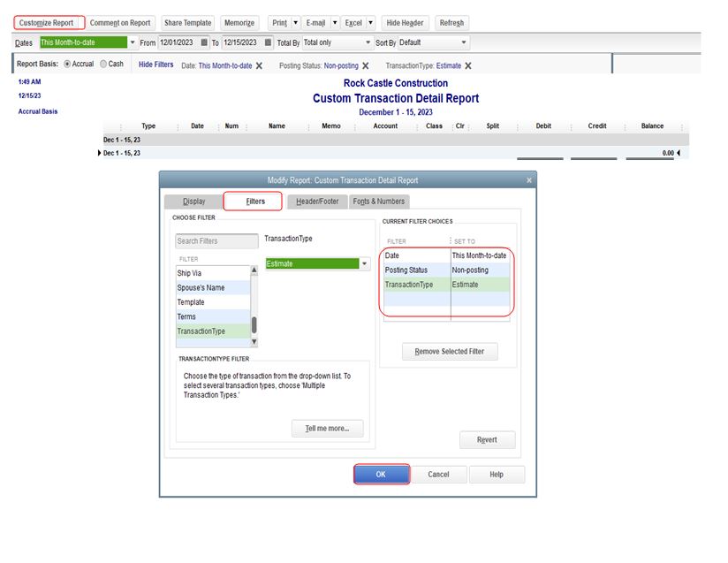
Task: Open the To date calendar picker
Action: 268,42
